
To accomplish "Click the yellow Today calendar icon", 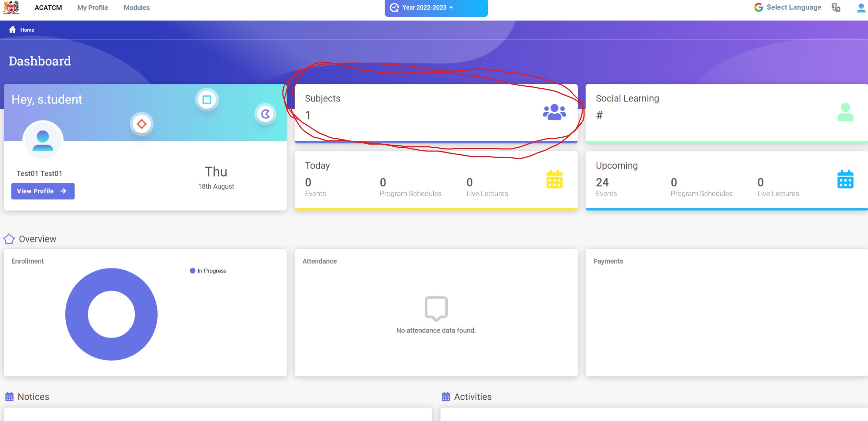I will point(554,179).
